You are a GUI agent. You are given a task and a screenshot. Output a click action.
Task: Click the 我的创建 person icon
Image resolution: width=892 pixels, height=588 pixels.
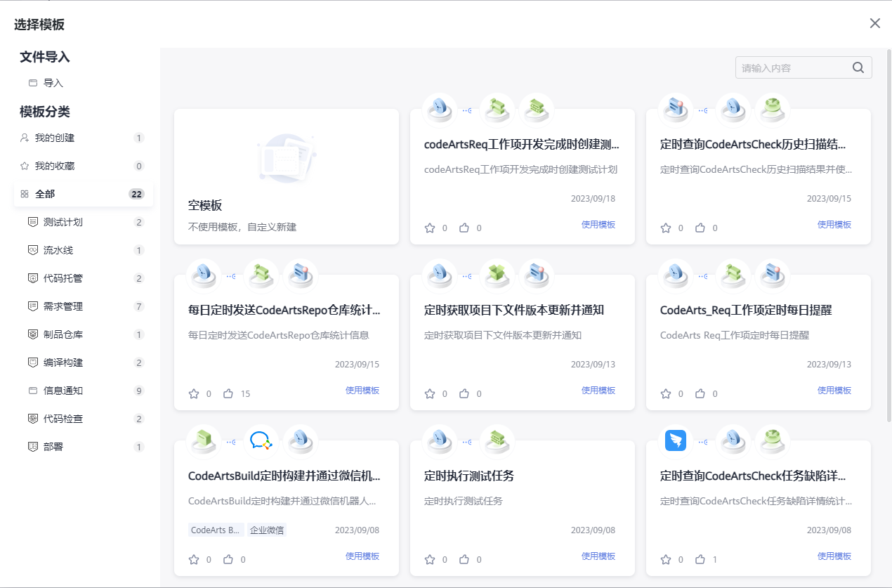click(25, 138)
